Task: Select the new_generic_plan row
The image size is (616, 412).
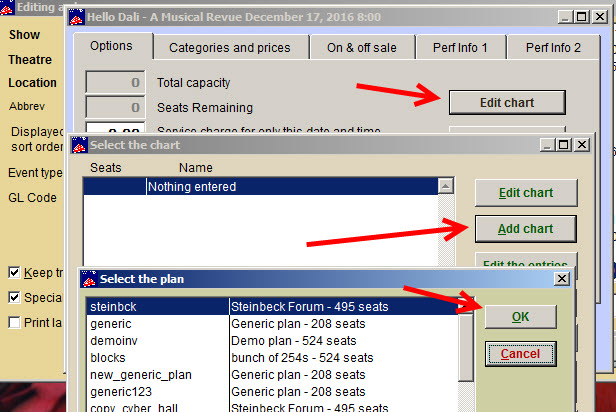Action: point(272,375)
